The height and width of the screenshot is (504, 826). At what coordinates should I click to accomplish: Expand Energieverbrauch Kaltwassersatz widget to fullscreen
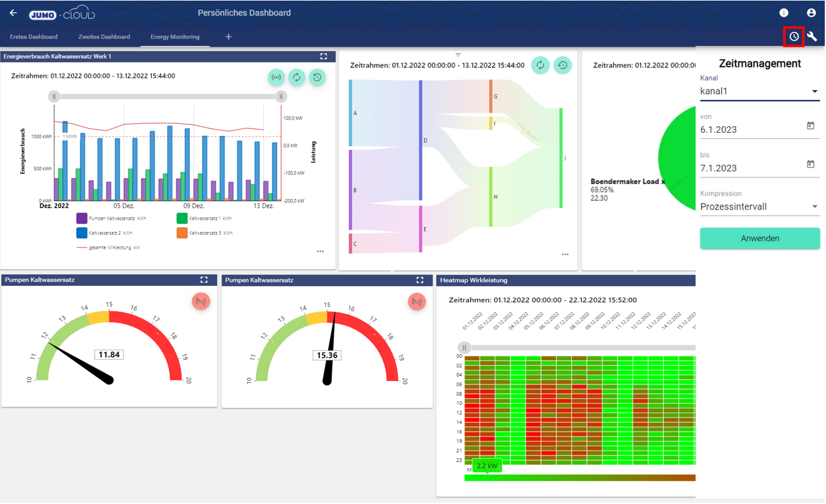324,56
